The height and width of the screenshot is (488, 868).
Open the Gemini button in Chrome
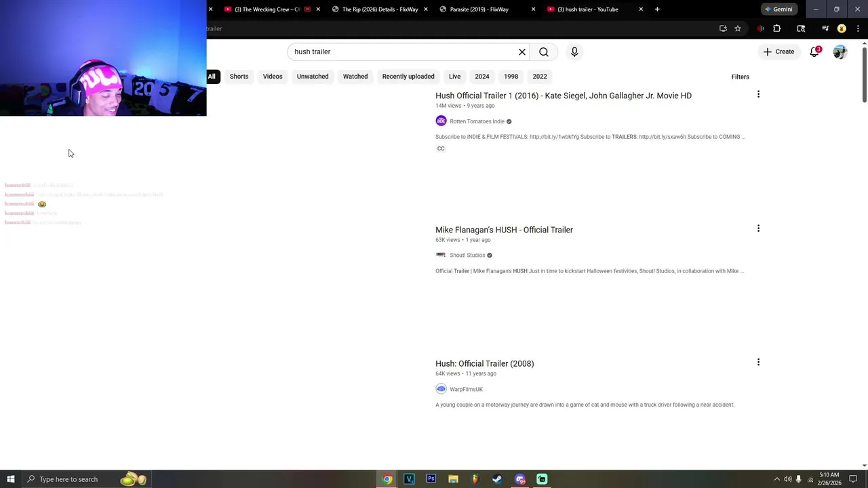click(778, 9)
